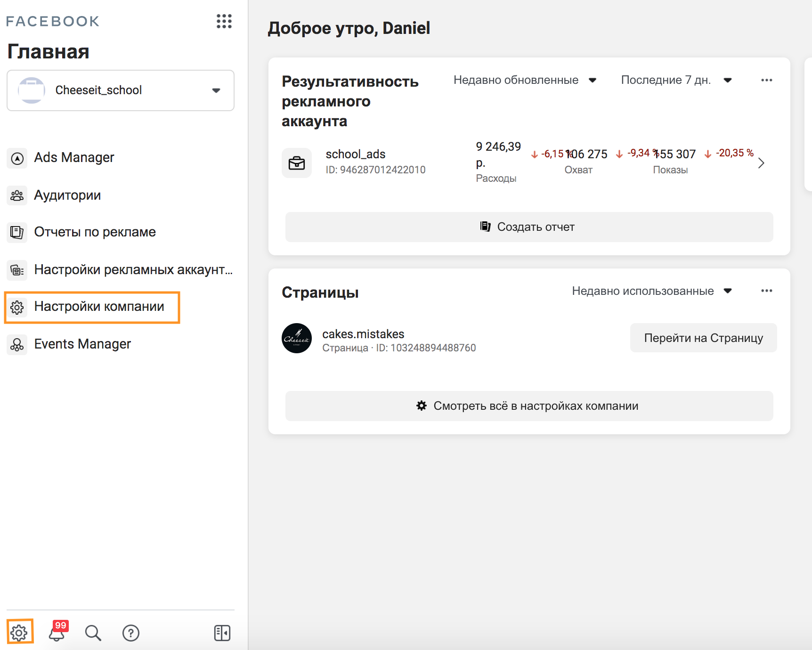Click the cakes.mistakes page name
The width and height of the screenshot is (812, 650).
point(363,334)
